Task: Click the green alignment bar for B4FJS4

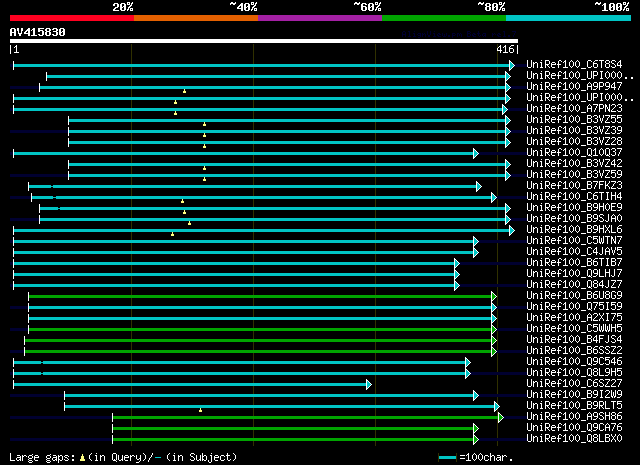Action: pos(258,340)
